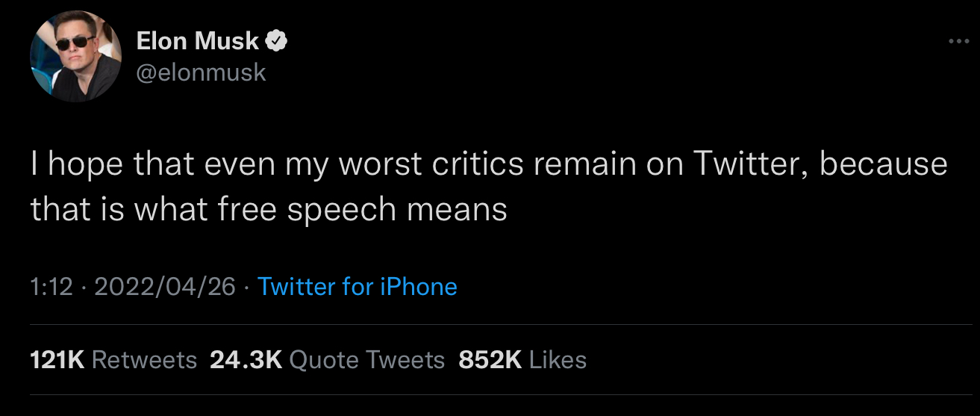
Task: Click the "Twitter for iPhone" source link
Action: 357,286
